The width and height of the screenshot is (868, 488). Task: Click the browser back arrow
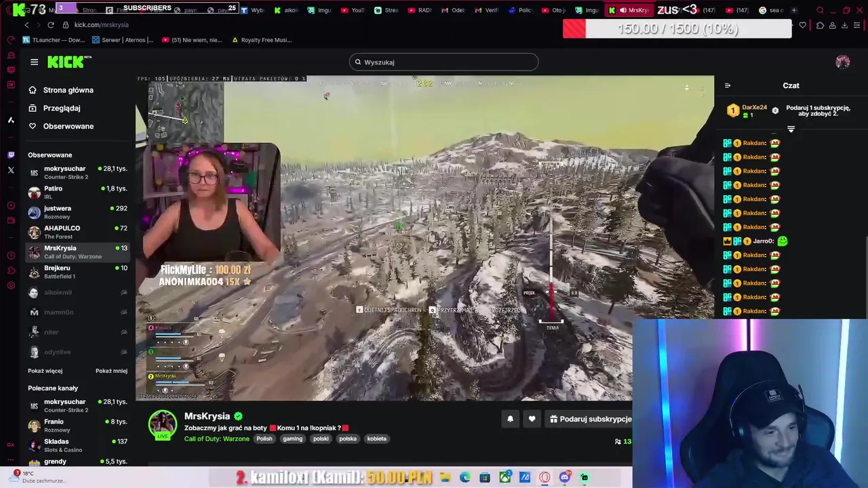[26, 25]
